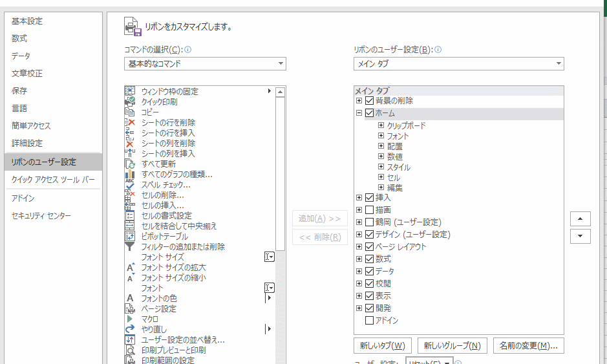Click the Delete Sheet Rows icon

point(129,122)
